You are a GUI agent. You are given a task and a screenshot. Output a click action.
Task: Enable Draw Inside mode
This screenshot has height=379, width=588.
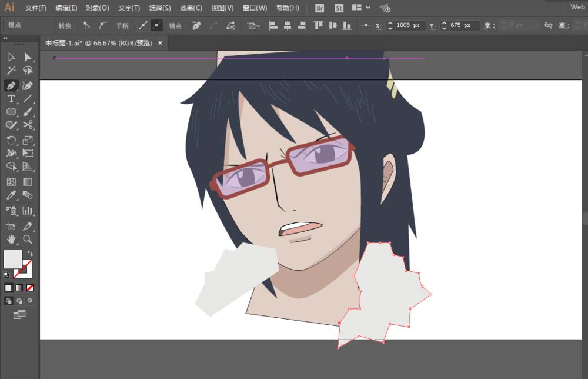tap(30, 301)
